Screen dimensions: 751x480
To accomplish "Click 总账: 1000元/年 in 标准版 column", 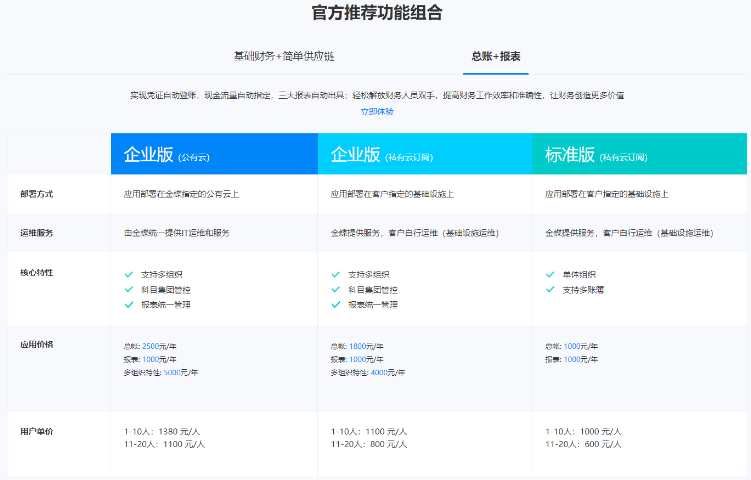I will click(x=571, y=346).
